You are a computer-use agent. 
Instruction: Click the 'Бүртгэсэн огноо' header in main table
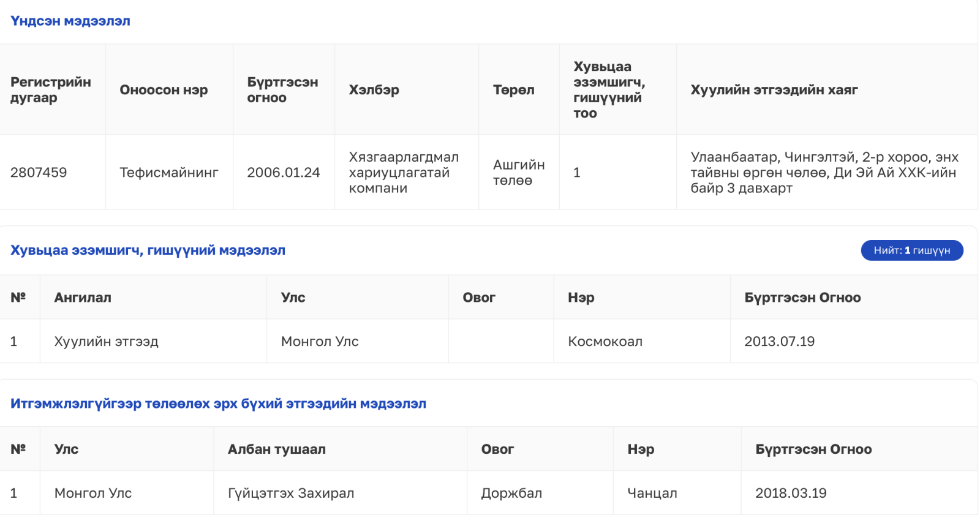click(282, 90)
